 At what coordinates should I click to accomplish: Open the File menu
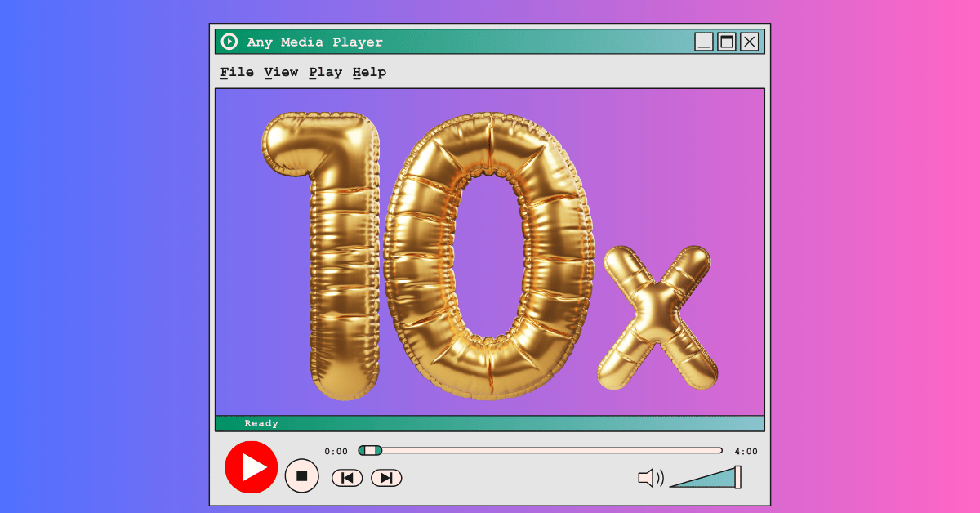point(237,72)
